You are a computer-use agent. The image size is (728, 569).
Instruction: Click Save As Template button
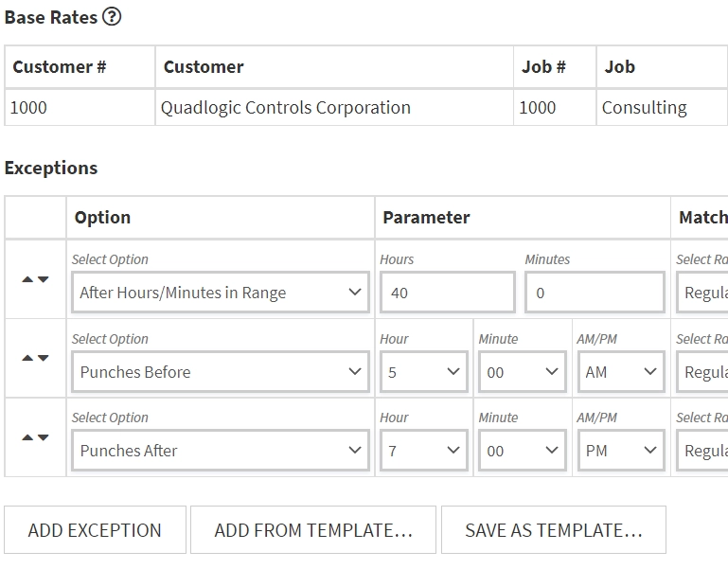553,530
